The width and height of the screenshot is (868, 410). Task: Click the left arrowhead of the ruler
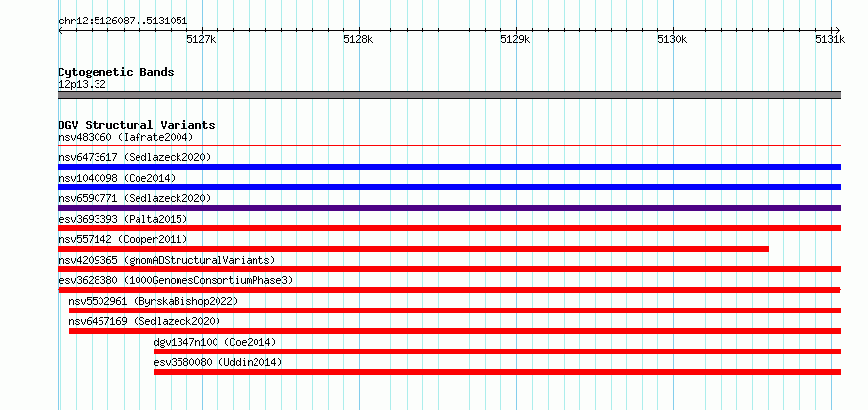(60, 30)
